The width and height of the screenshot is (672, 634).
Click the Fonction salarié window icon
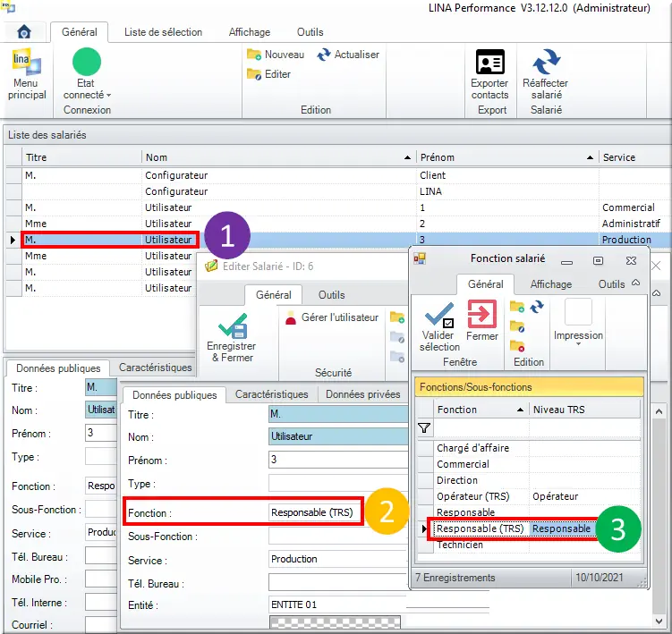click(420, 258)
